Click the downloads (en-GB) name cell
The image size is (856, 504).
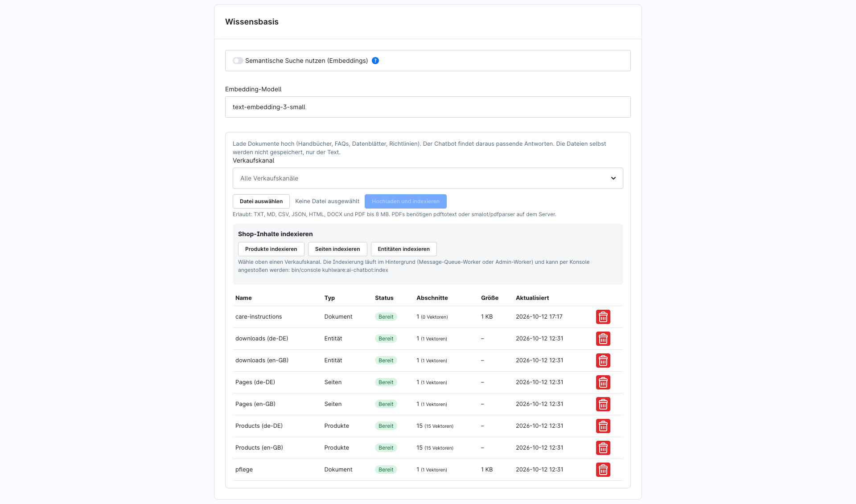pos(262,361)
